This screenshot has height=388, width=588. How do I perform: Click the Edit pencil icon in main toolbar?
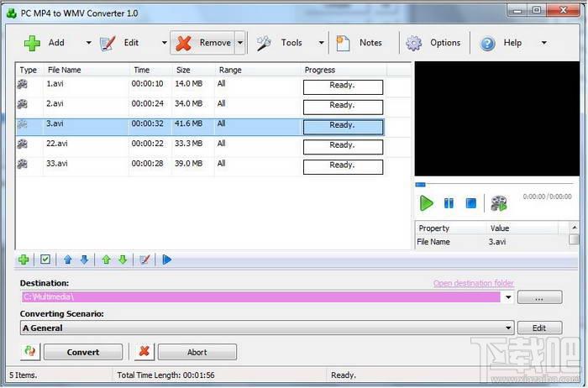108,43
